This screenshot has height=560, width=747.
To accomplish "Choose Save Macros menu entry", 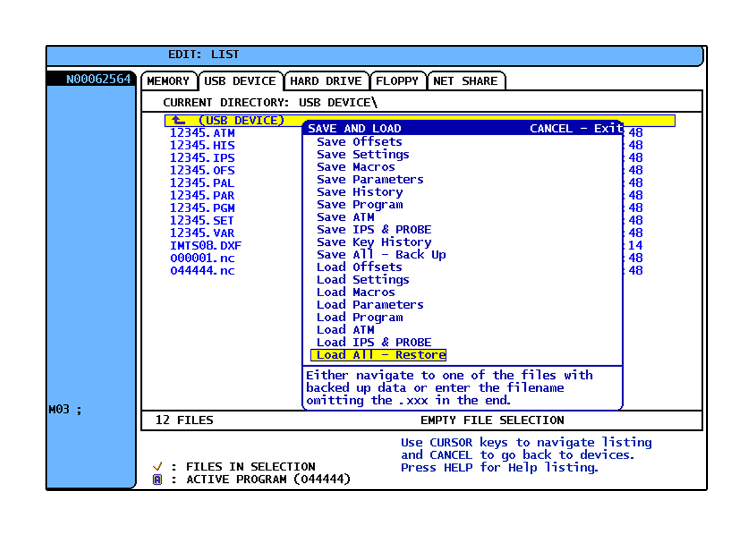I will tap(355, 167).
